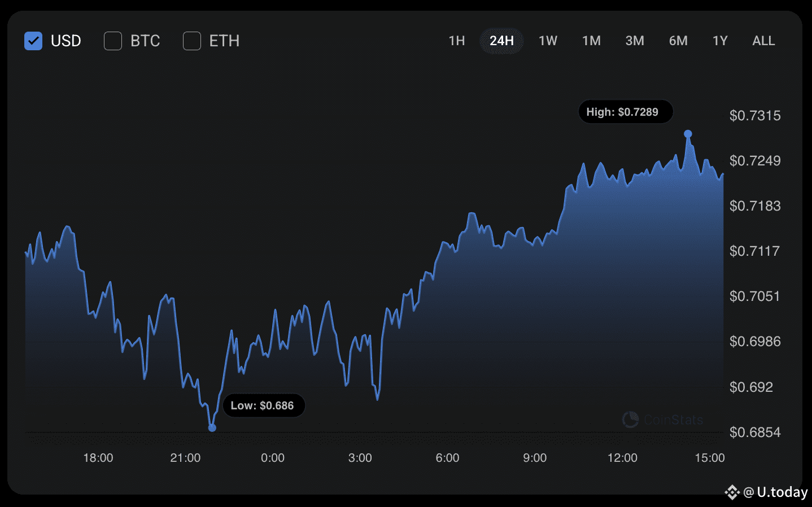812x507 pixels.
Task: Choose the 3M time range
Action: pyautogui.click(x=635, y=41)
